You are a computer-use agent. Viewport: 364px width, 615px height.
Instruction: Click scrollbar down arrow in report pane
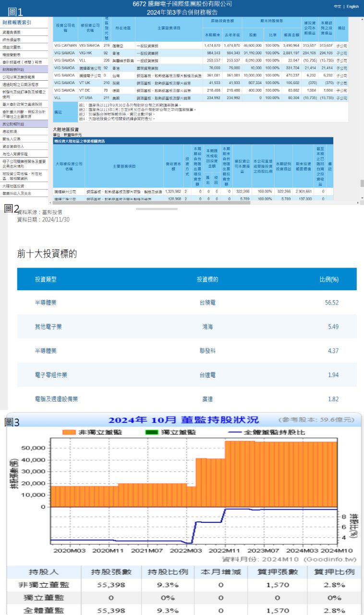[x=362, y=198]
